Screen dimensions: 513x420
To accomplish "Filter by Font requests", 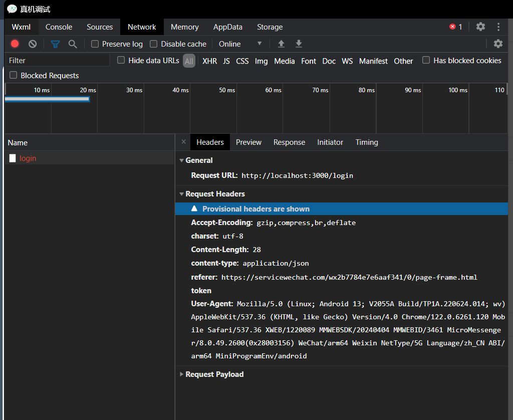I will pos(309,61).
